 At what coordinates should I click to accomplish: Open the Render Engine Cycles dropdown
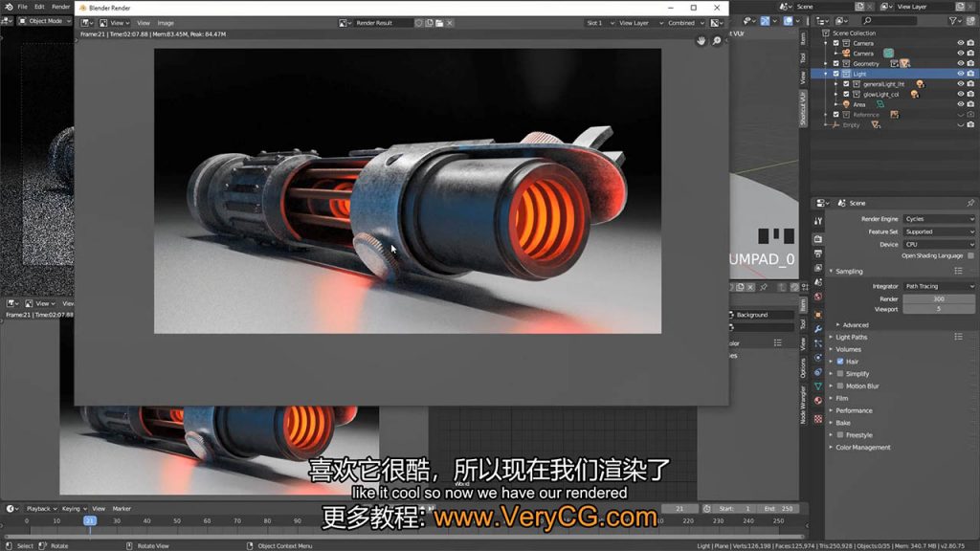tap(939, 219)
